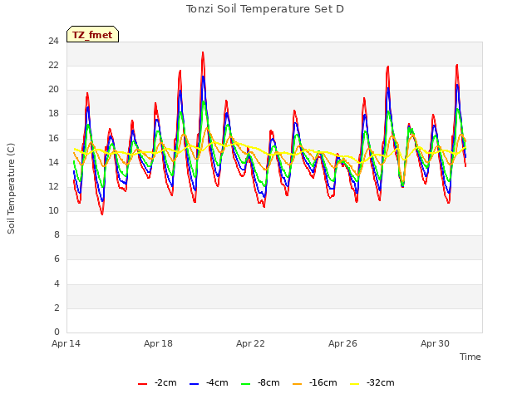Toggle the -2cm legend entry
Viewport: 532px width, 399px height.
tap(157, 382)
